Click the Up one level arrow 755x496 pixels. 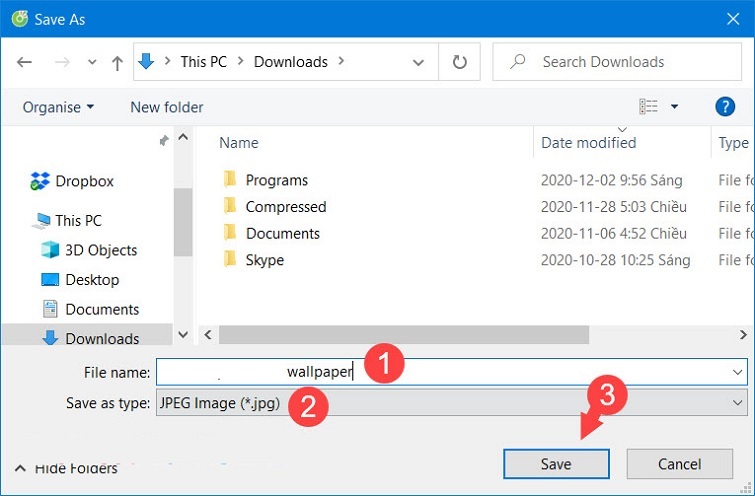click(x=117, y=62)
